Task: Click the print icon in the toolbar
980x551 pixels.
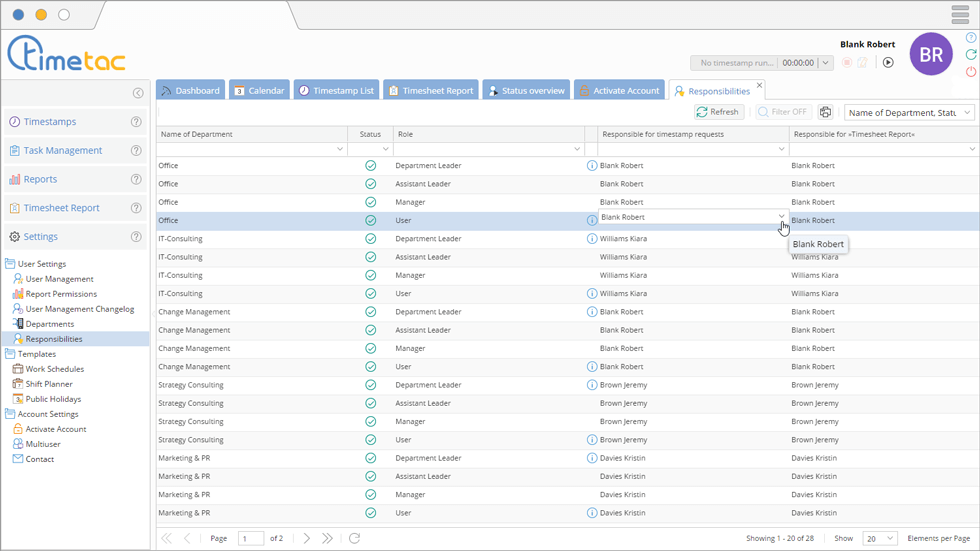Action: (825, 113)
